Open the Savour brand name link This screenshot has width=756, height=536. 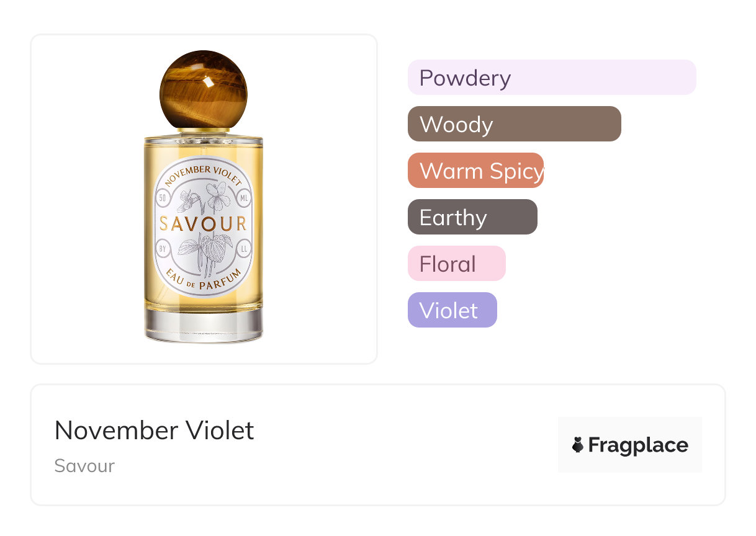point(84,466)
